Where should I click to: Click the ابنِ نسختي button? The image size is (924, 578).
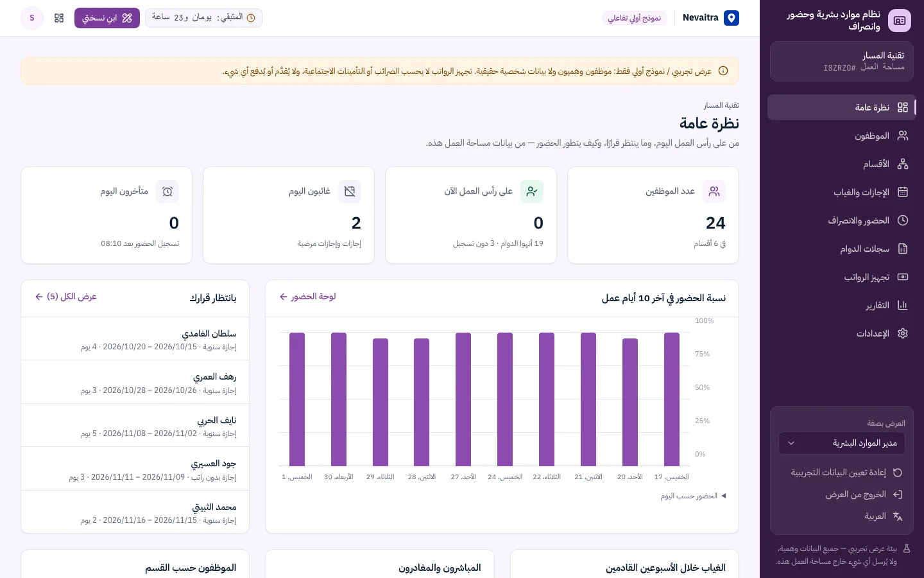[107, 18]
